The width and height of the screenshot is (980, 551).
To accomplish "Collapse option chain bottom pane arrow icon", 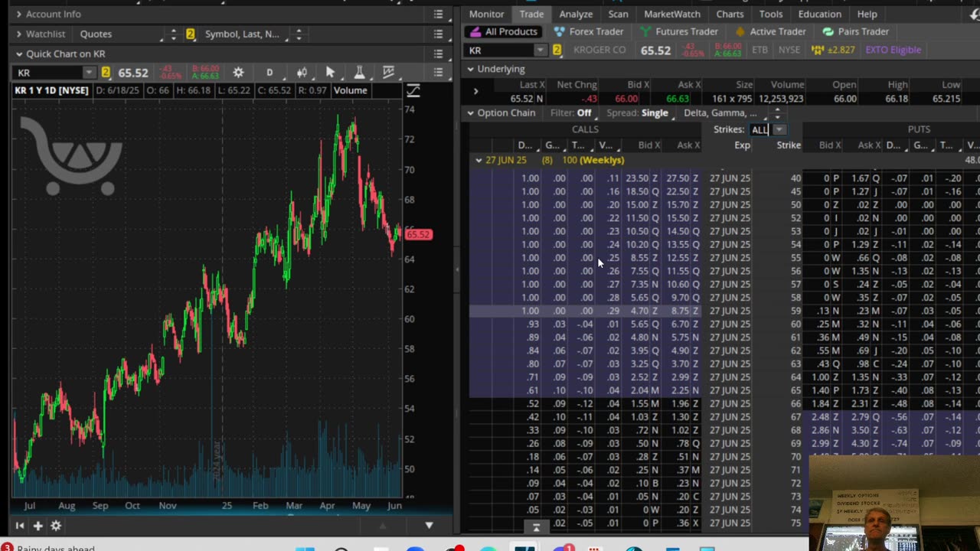I will pyautogui.click(x=536, y=527).
